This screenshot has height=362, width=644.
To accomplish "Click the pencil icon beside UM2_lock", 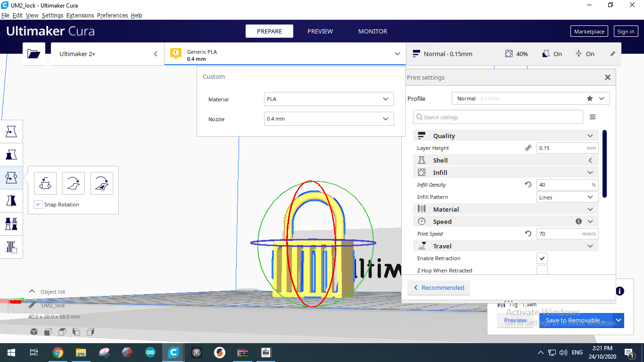I will tap(32, 305).
